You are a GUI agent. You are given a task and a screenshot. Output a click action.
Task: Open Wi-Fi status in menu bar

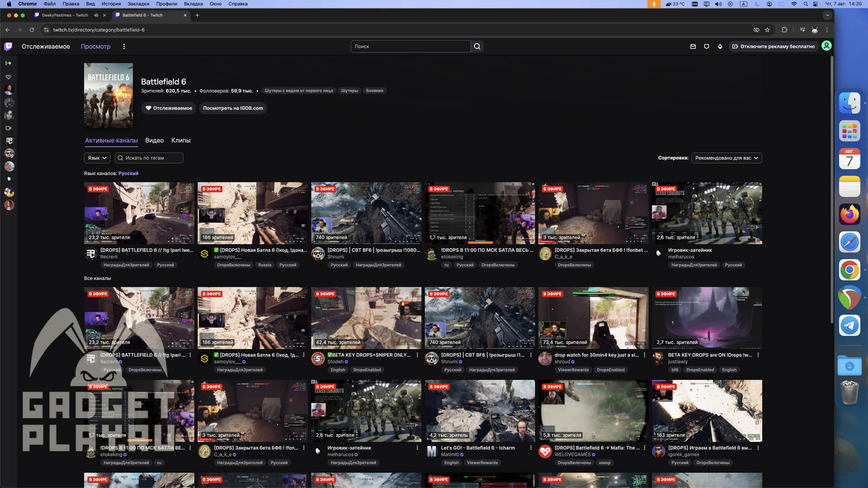pos(794,4)
